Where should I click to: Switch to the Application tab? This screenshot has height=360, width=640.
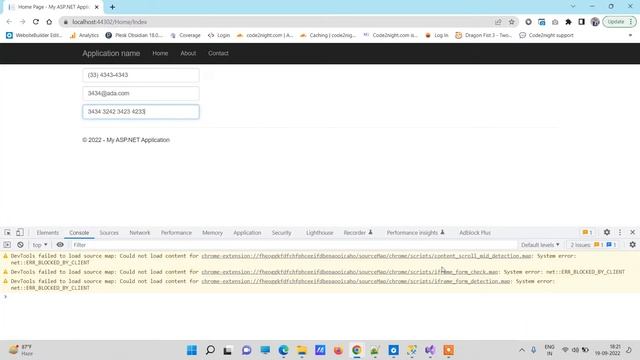click(247, 233)
